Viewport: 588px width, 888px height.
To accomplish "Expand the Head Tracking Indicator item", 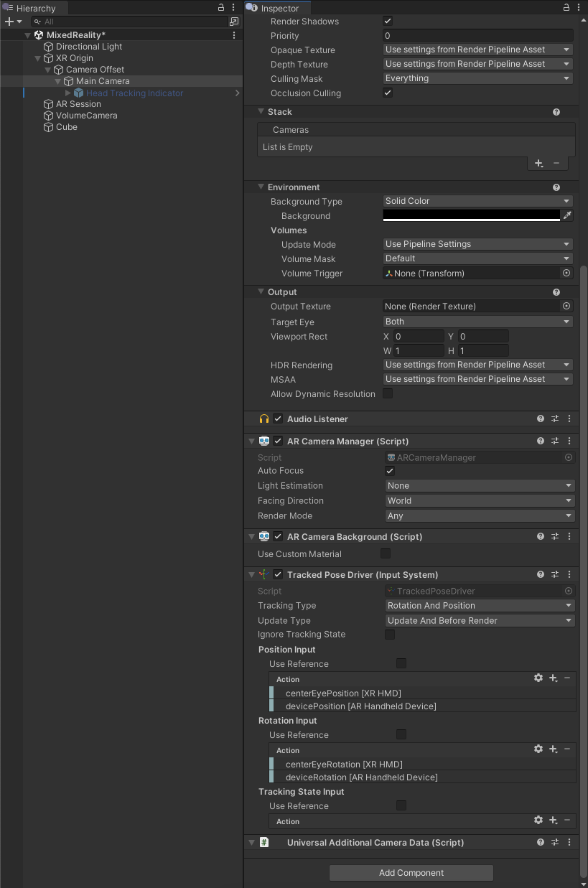I will [68, 93].
